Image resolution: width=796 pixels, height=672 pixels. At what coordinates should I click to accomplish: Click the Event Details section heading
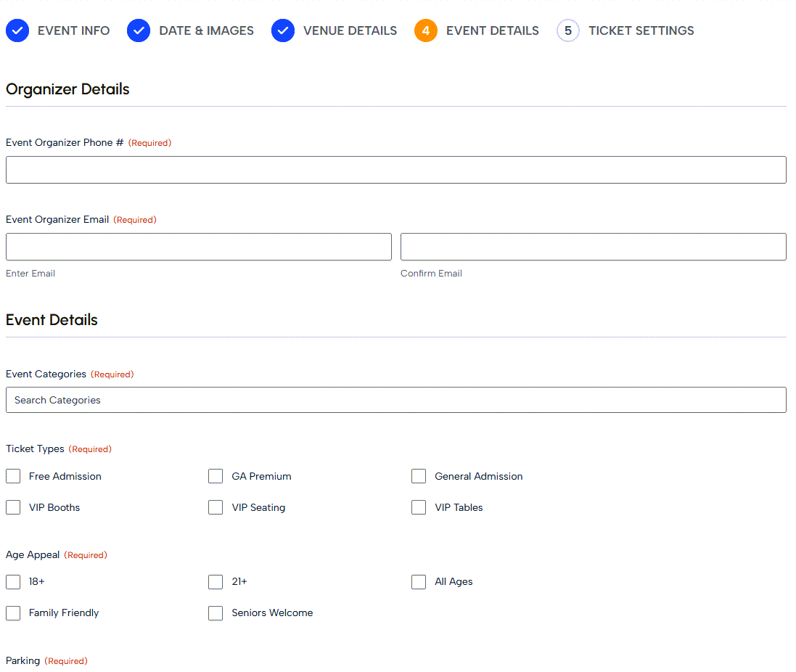pyautogui.click(x=52, y=320)
